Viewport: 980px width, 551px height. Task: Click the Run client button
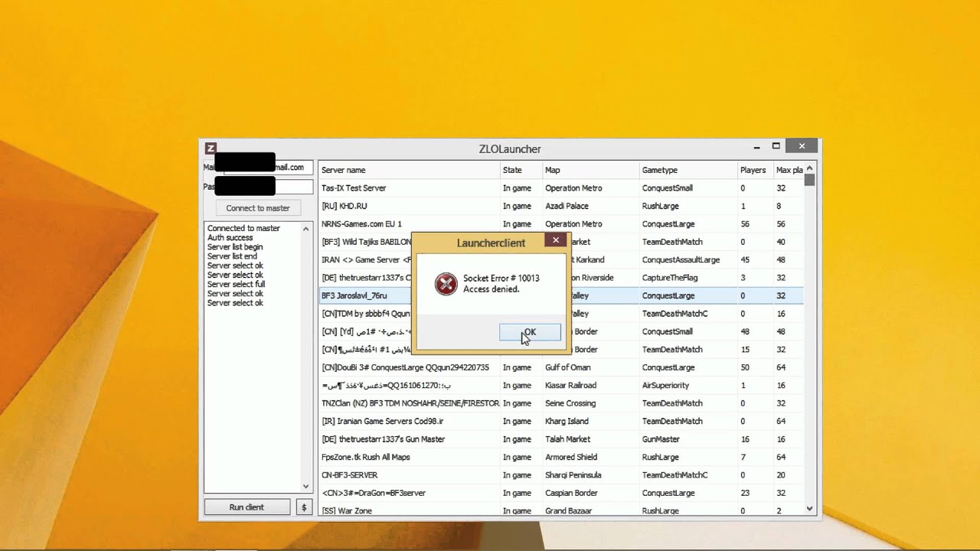247,507
